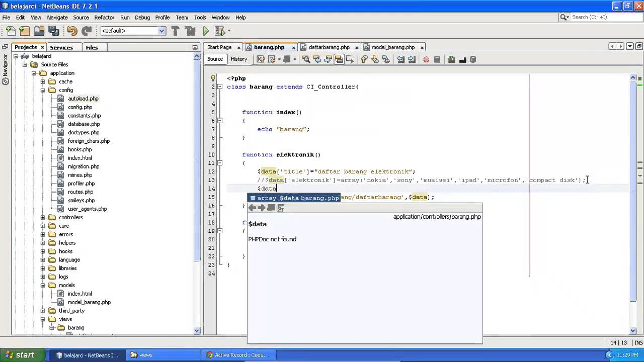Switch to daftarbarang.php tab
Image resolution: width=644 pixels, height=362 pixels.
[329, 47]
